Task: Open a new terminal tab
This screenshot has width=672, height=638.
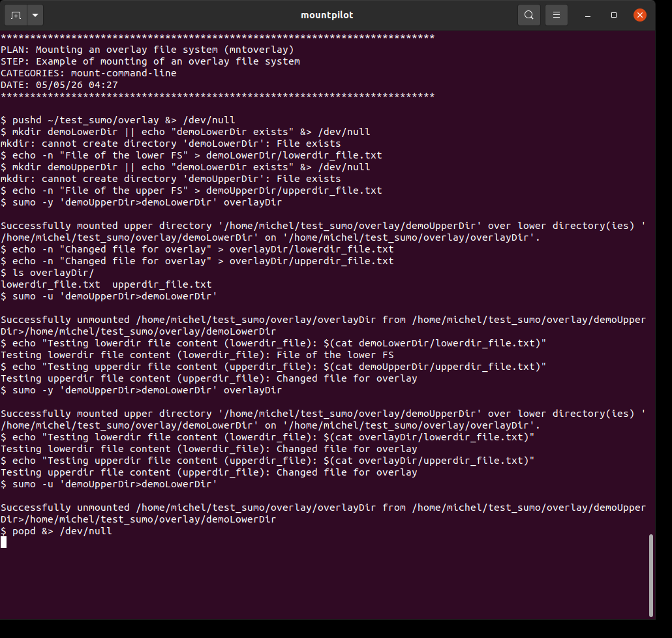Action: tap(16, 16)
